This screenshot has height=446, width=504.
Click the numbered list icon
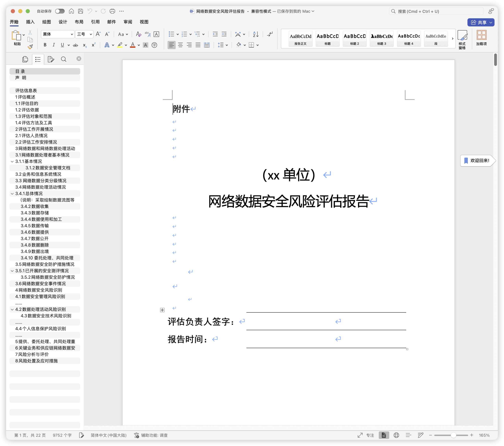pyautogui.click(x=184, y=34)
